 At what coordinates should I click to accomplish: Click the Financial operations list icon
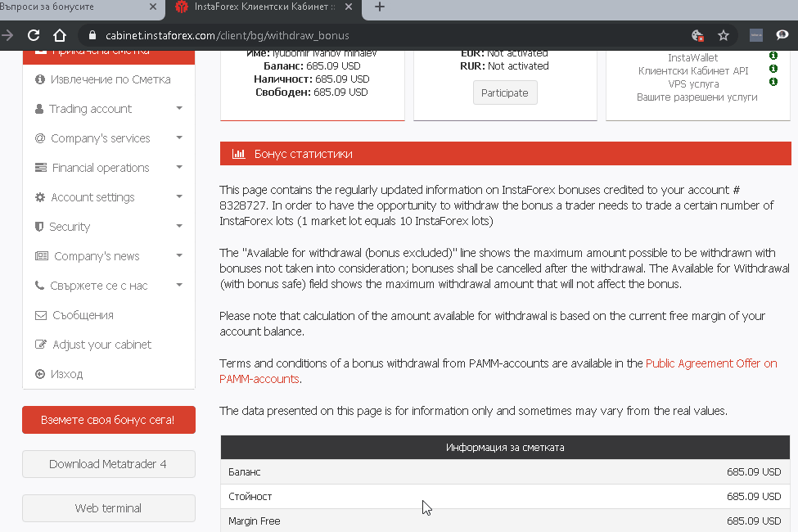point(41,168)
